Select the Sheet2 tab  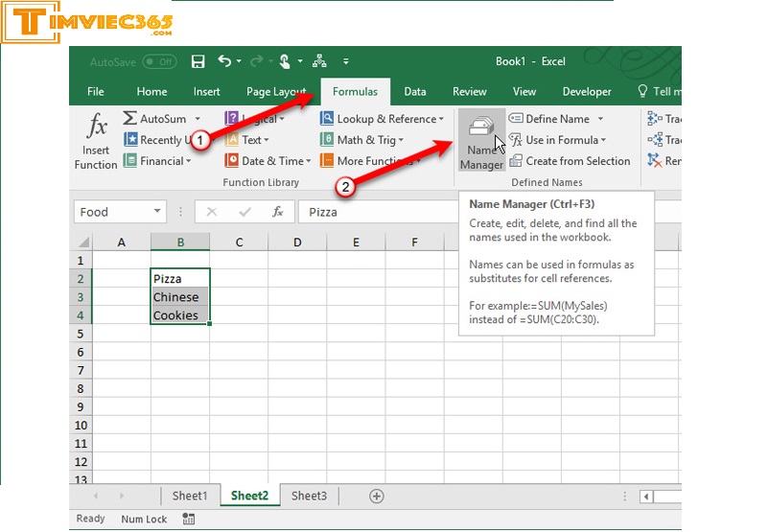(250, 496)
